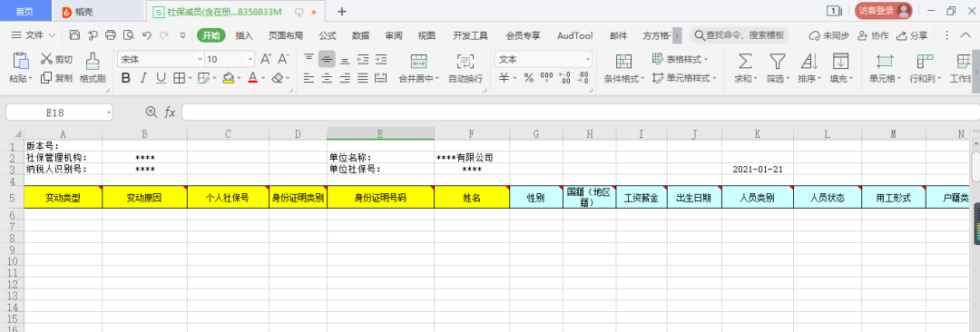The height and width of the screenshot is (332, 980).
Task: Apply the red font color swatch
Action: tap(252, 79)
